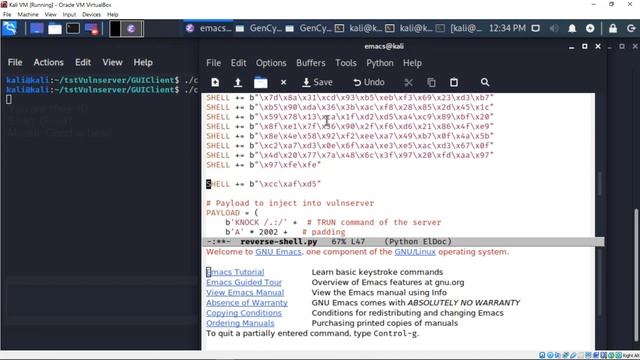
Task: Click the Kali dragon applications menu icon
Action: (x=10, y=29)
